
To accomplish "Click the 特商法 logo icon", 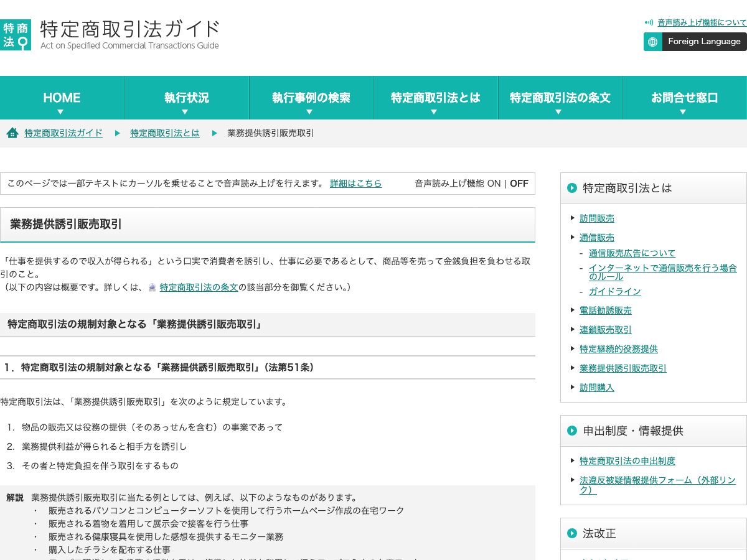I will [16, 35].
